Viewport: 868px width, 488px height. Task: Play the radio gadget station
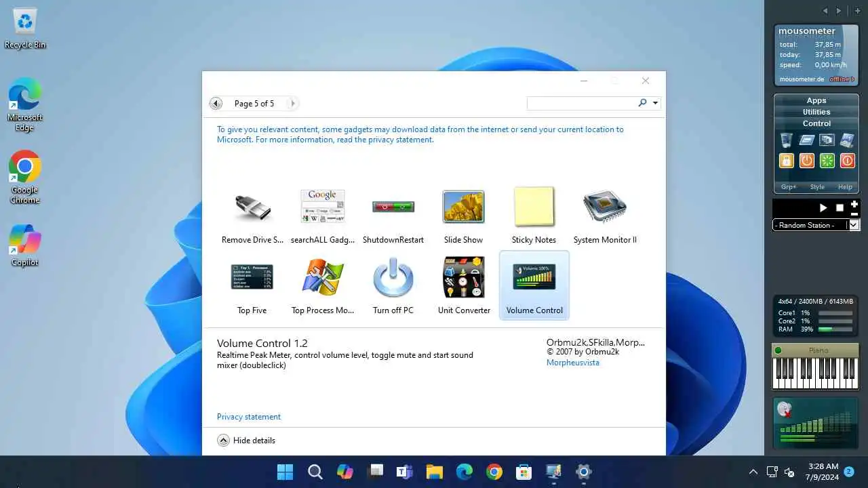[x=823, y=207]
